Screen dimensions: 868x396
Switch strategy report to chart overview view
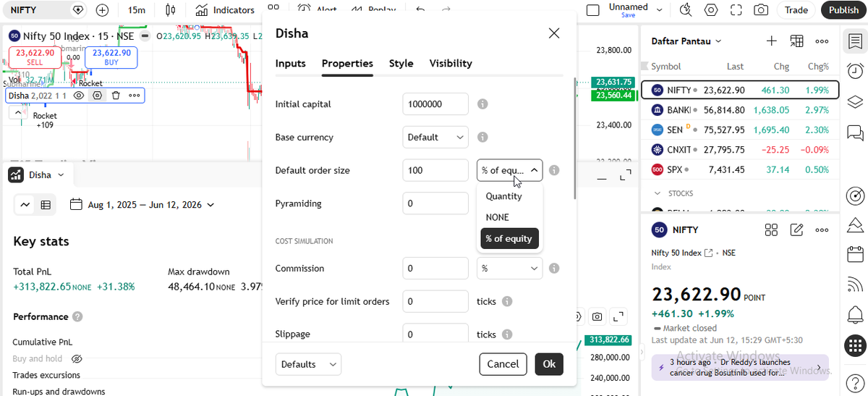coord(25,205)
